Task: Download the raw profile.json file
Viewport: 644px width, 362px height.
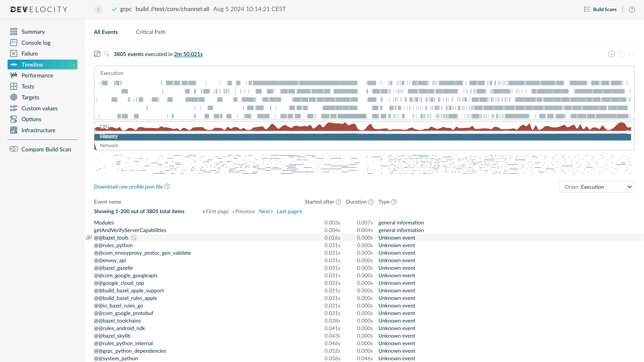Action: click(x=128, y=187)
